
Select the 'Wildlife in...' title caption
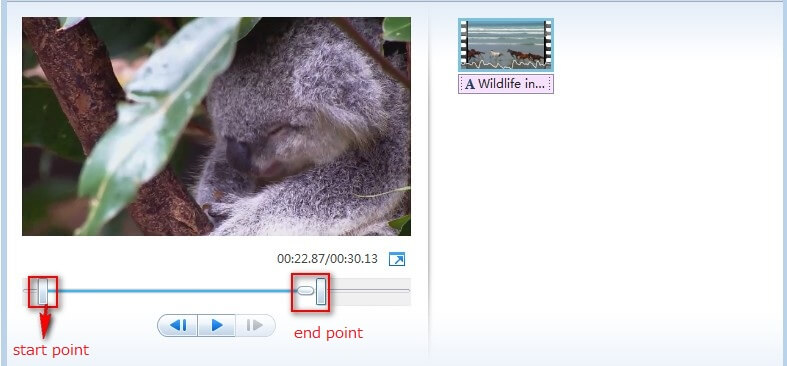(506, 84)
